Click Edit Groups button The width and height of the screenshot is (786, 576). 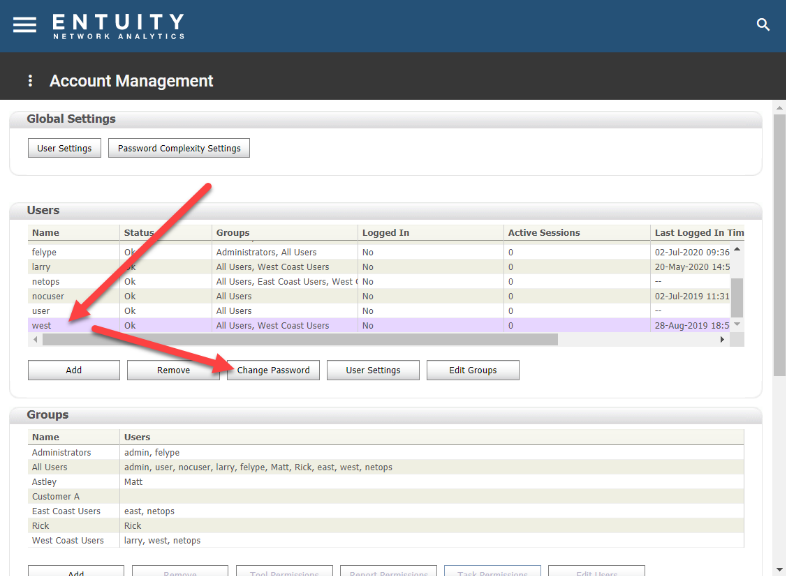(x=473, y=370)
